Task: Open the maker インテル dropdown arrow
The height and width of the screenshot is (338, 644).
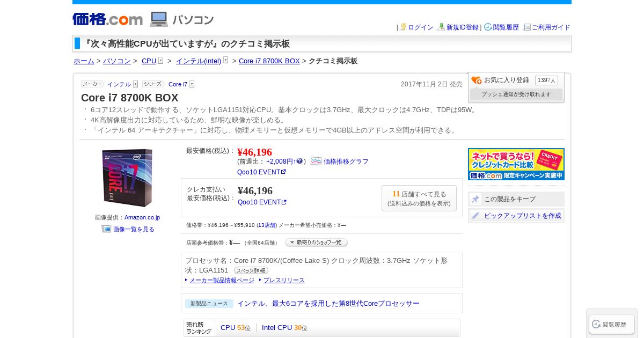Action: click(135, 84)
